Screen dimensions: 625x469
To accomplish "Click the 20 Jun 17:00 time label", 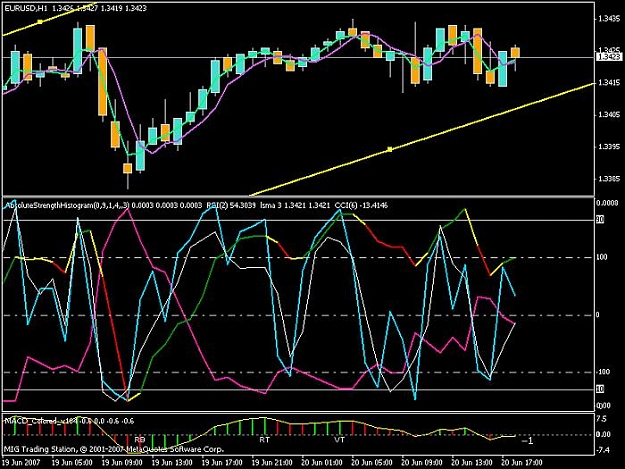I will pyautogui.click(x=522, y=463).
